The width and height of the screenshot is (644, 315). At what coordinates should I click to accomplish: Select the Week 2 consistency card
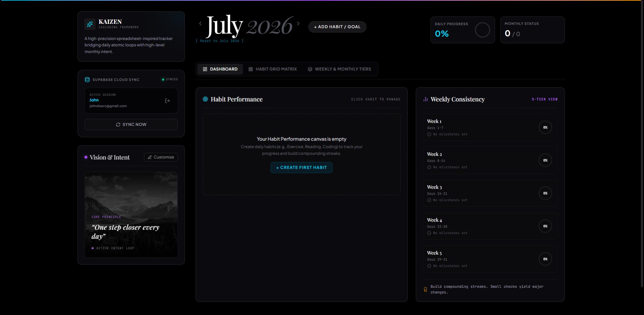click(x=490, y=160)
